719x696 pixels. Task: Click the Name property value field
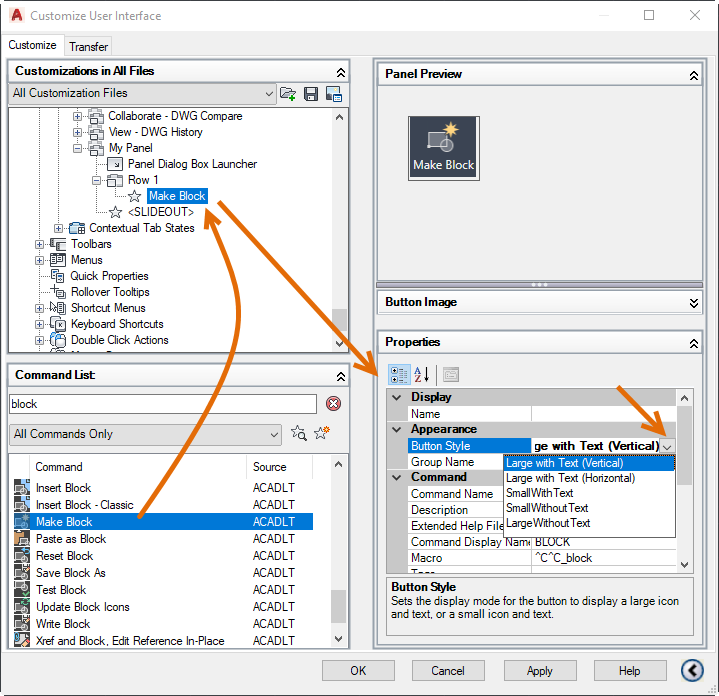point(603,414)
